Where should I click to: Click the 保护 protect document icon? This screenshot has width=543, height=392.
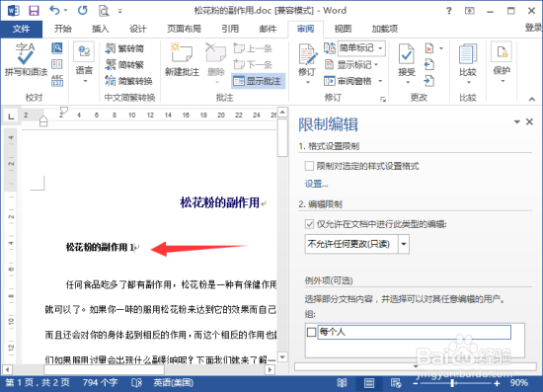pos(502,59)
